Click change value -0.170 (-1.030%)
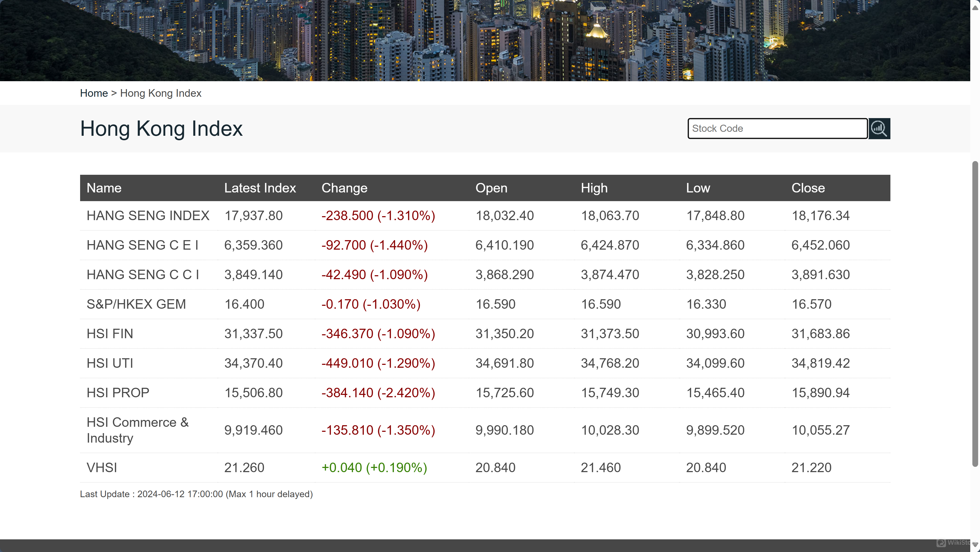This screenshot has width=980, height=552. click(x=371, y=304)
